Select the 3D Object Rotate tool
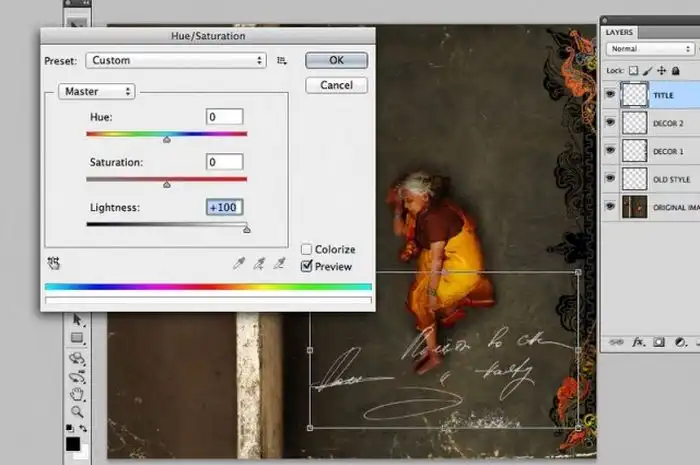Viewport: 700px width, 465px height. click(77, 358)
